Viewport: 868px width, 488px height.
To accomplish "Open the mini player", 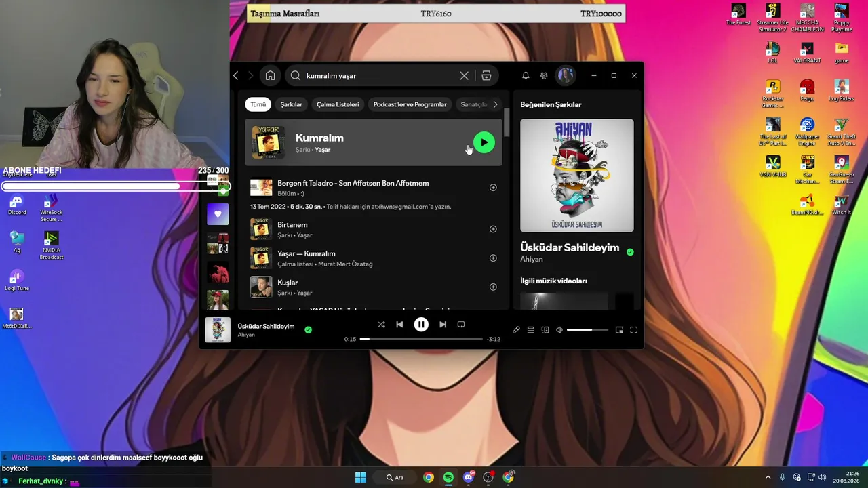I will tap(619, 330).
